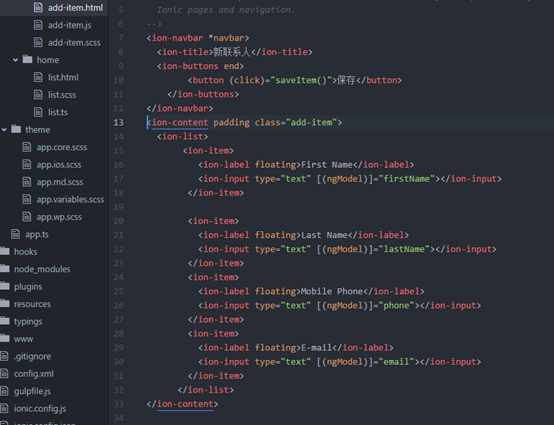Image resolution: width=554 pixels, height=425 pixels.
Task: Expand the node_modules folder
Action: pos(42,269)
